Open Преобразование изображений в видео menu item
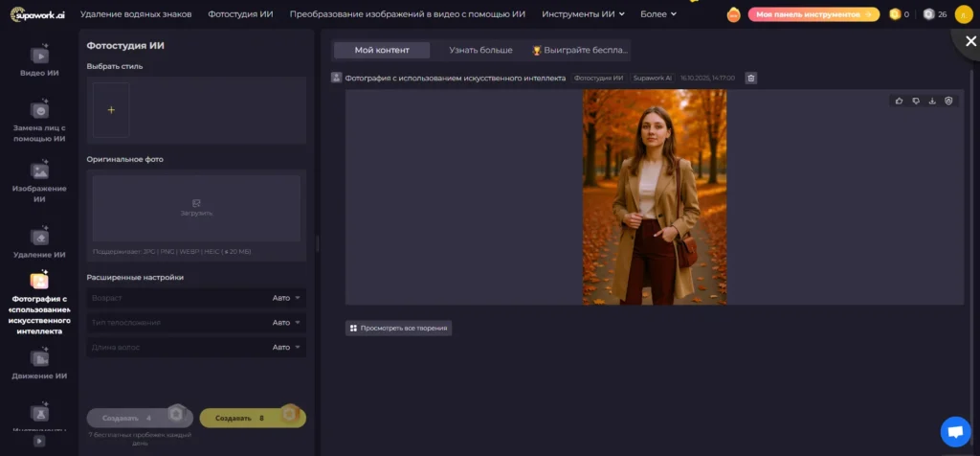Viewport: 980px width, 456px height. click(x=408, y=13)
